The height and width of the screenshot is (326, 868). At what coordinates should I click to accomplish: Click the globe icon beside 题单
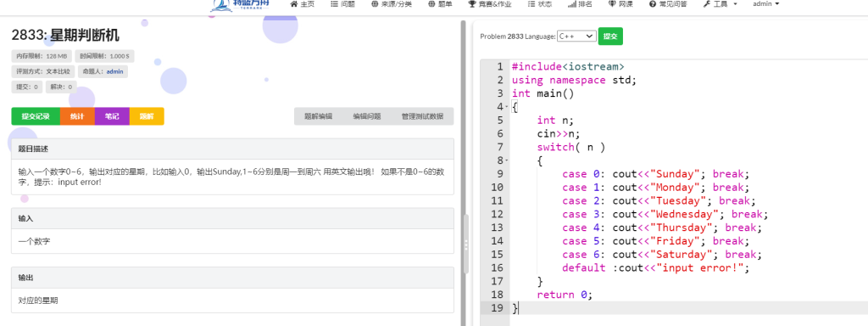[431, 4]
